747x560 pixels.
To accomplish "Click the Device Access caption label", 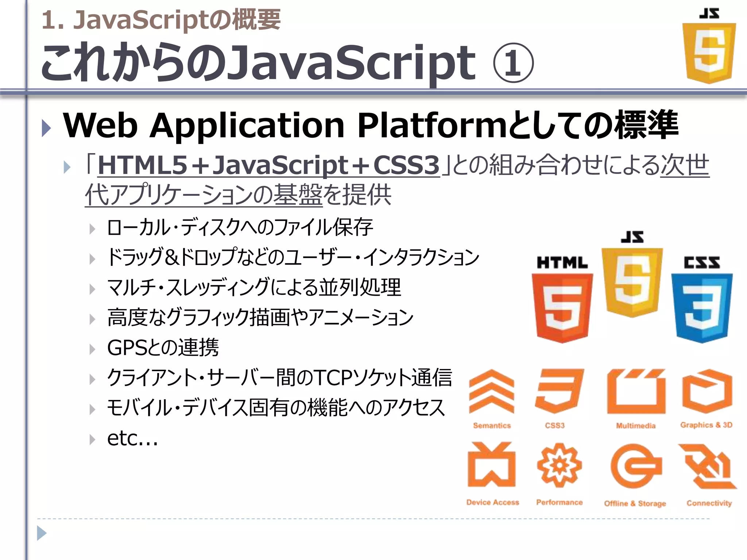I will click(493, 502).
